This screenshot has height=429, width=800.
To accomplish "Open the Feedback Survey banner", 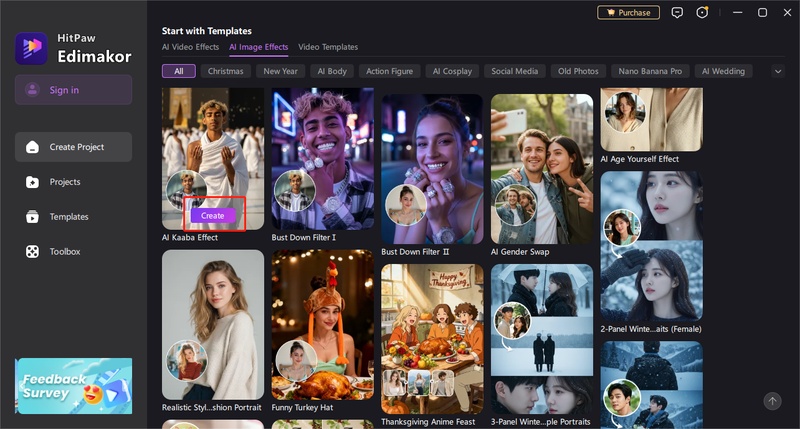I will tap(73, 386).
